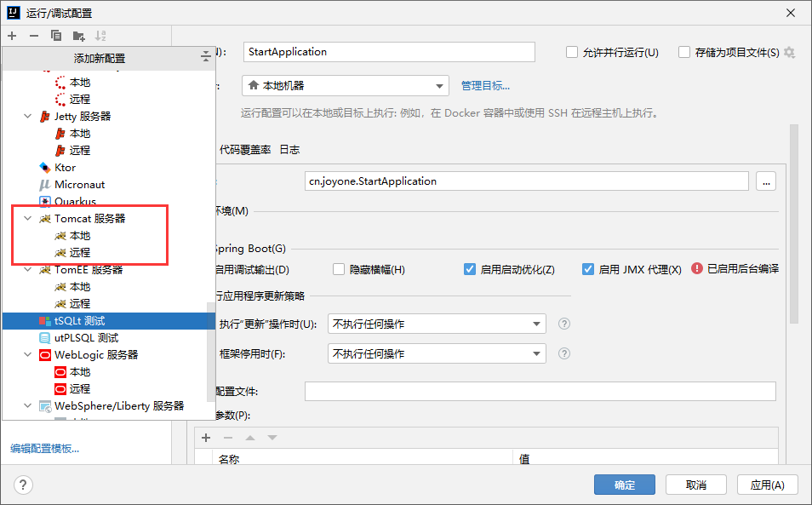Click the remove parameter minus icon
Screen dimensions: 812x505
coord(228,438)
